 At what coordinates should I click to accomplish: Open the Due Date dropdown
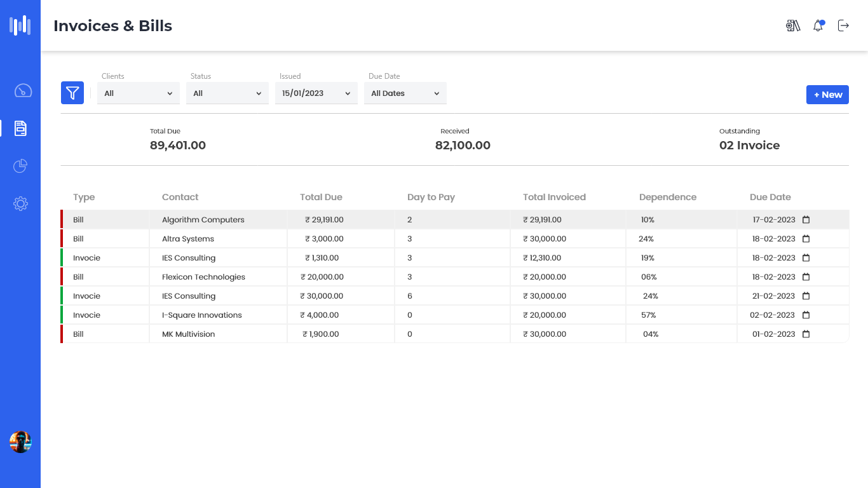click(x=405, y=93)
